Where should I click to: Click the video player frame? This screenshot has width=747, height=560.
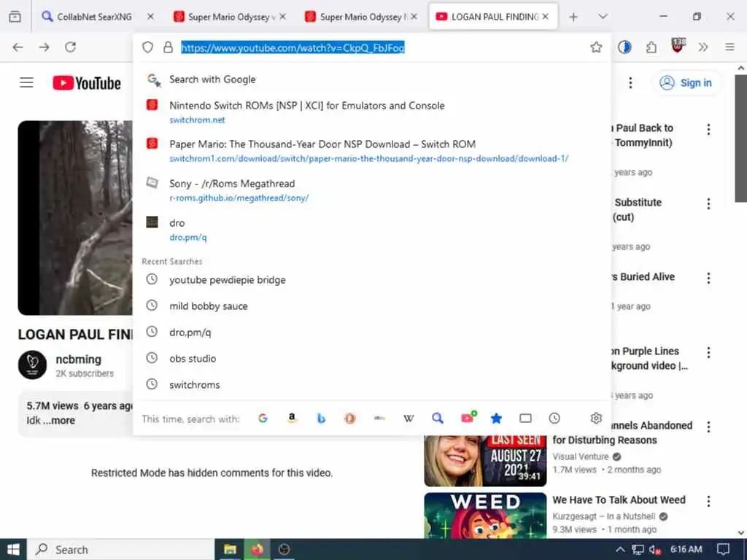tap(75, 217)
